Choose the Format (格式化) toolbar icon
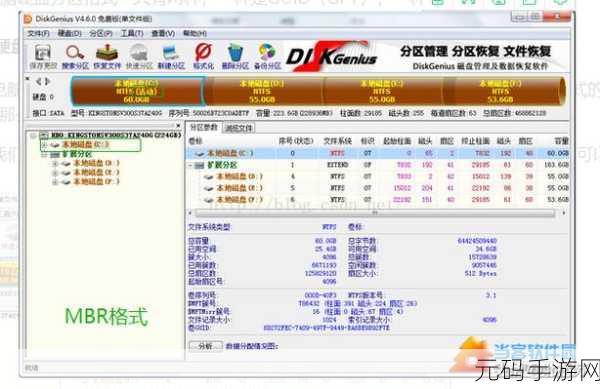Screen dimensions: 600x389 coord(203,57)
